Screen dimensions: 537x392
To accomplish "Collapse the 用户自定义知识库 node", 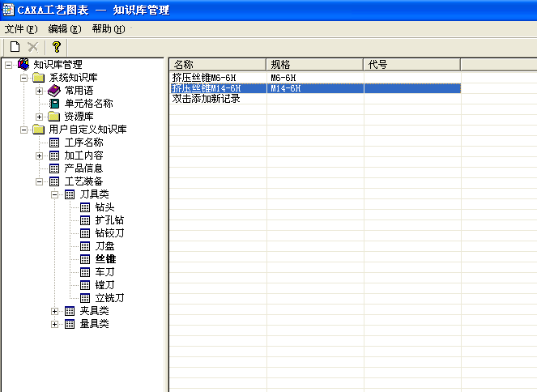I will click(23, 130).
